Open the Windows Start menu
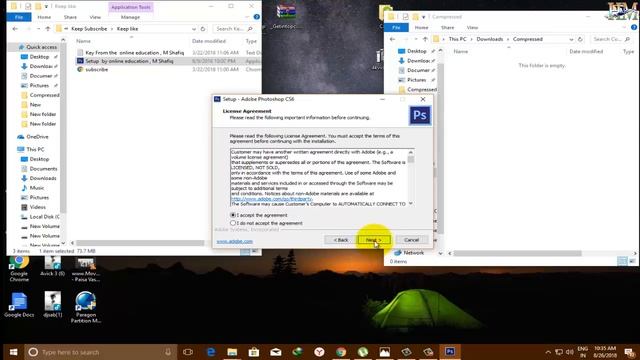 click(x=13, y=352)
